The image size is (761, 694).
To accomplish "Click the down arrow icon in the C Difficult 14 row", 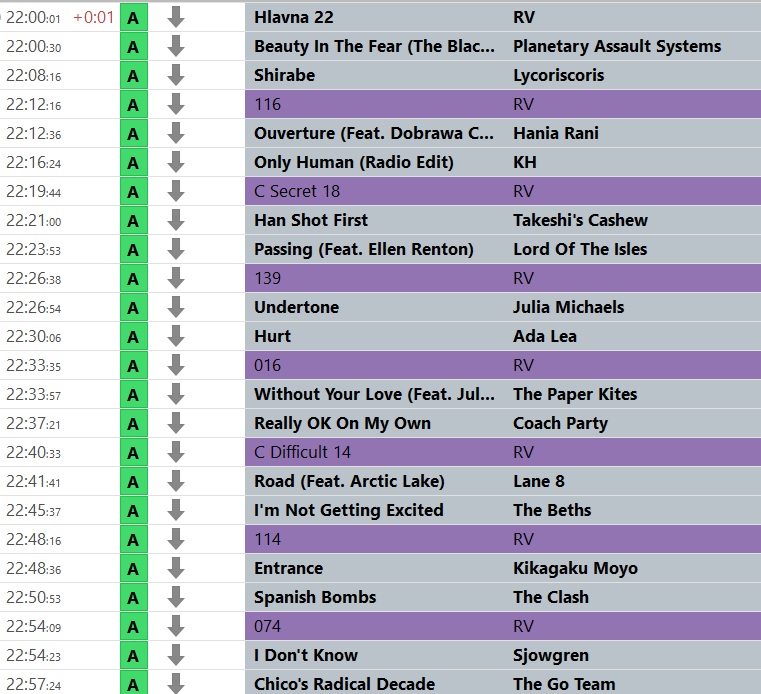I will [x=176, y=452].
